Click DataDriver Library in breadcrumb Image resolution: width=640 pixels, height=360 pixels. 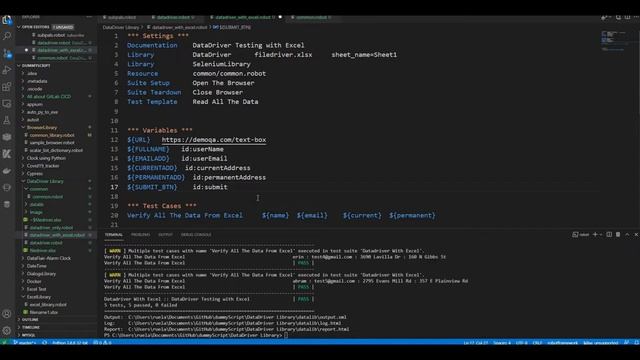[x=121, y=27]
